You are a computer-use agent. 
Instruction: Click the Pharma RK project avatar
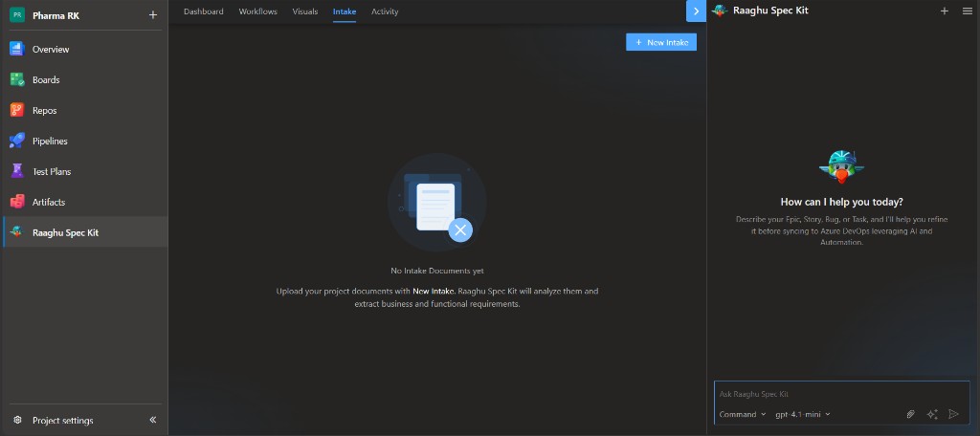click(17, 15)
